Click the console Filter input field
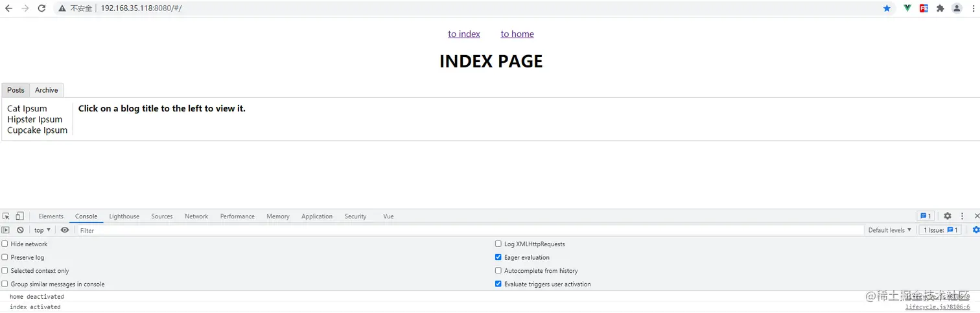Viewport: 980px width, 313px height. coord(471,230)
